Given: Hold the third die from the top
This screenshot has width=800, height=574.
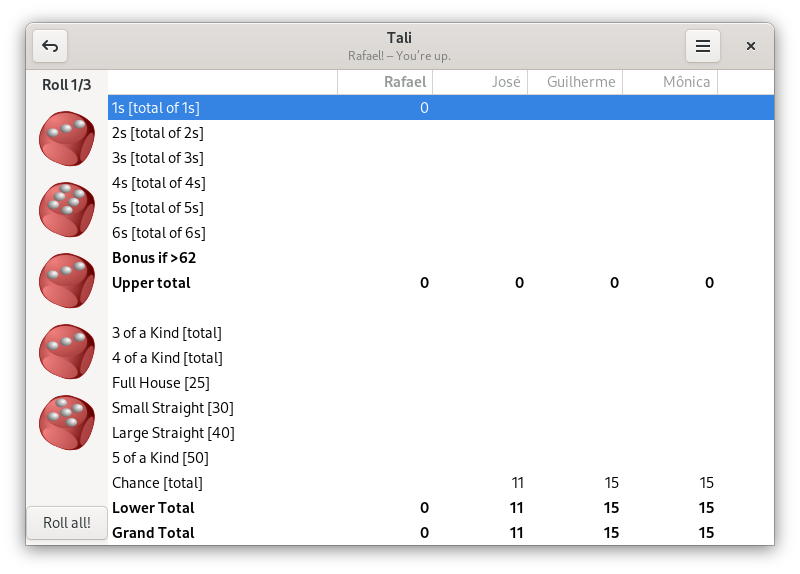Looking at the screenshot, I should [66, 280].
